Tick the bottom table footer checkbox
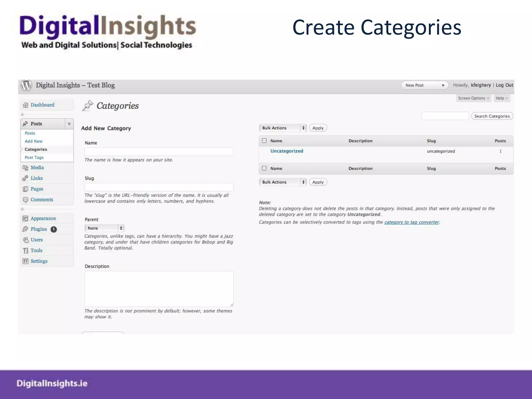The height and width of the screenshot is (399, 532). click(264, 168)
